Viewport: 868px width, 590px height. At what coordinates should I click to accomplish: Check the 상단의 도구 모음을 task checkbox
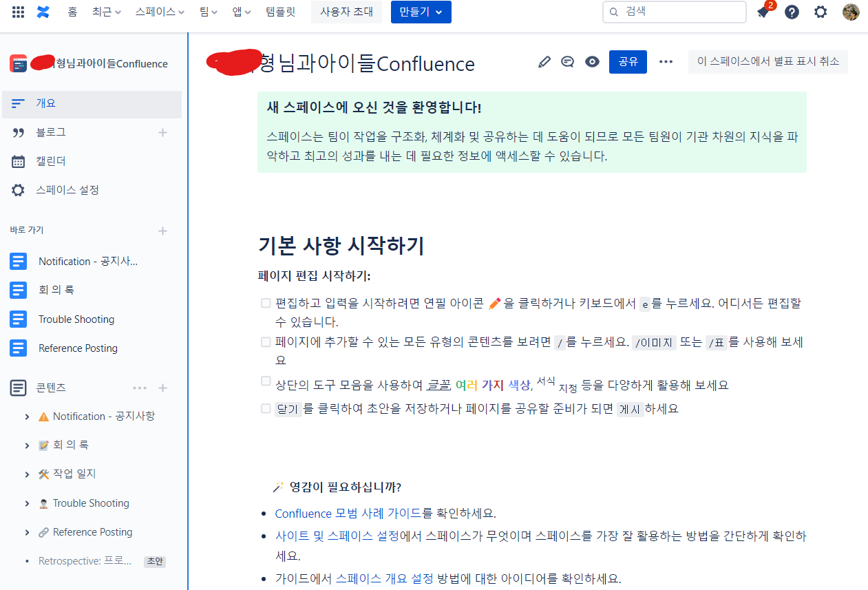(x=266, y=381)
